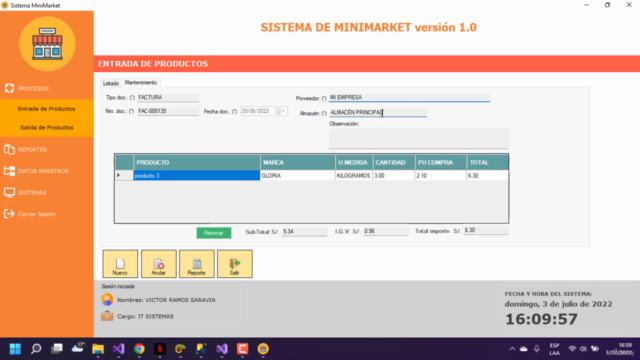Click the Salir button
The width and height of the screenshot is (640, 360).
click(235, 264)
